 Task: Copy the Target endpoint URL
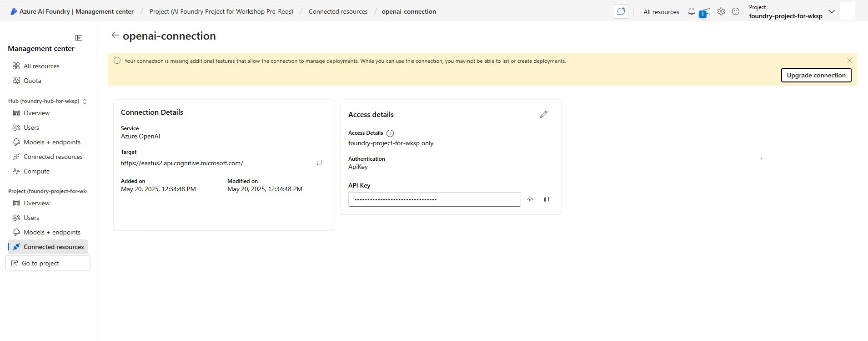(319, 163)
